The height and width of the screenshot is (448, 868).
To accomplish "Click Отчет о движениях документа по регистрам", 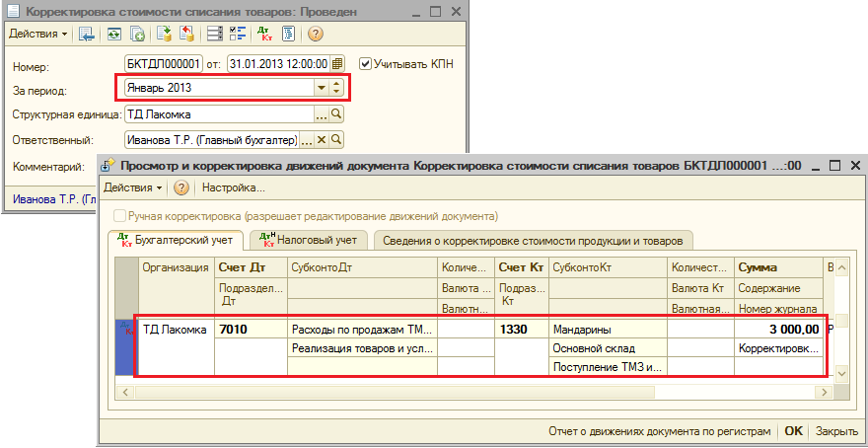I will pos(660,431).
